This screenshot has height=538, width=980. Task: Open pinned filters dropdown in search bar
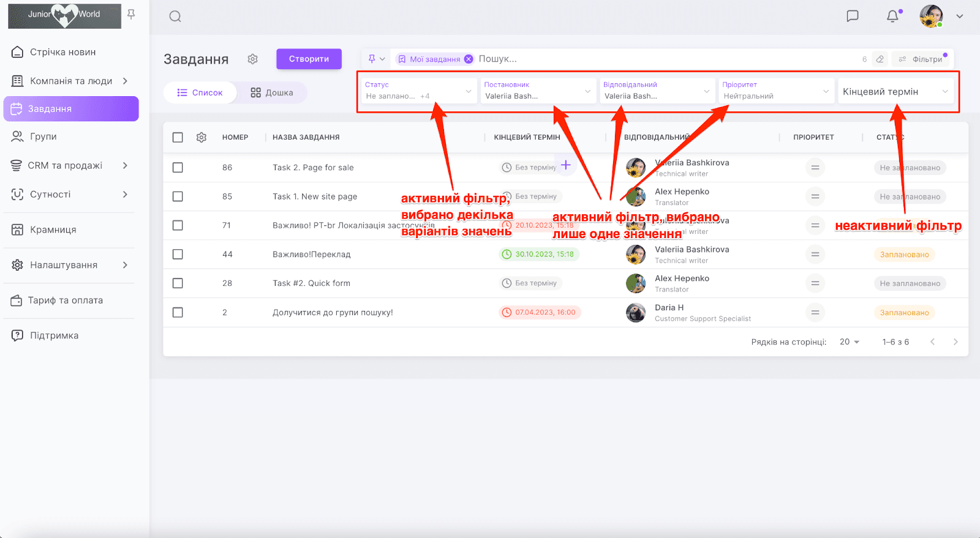(x=376, y=59)
